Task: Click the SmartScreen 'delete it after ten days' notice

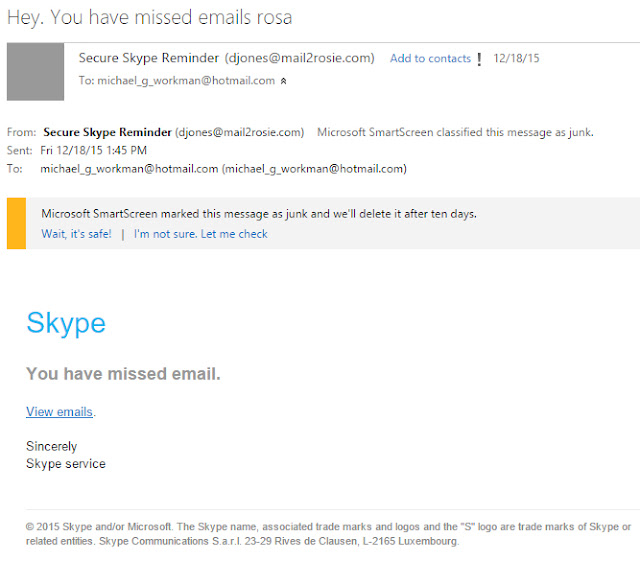Action: (x=260, y=214)
